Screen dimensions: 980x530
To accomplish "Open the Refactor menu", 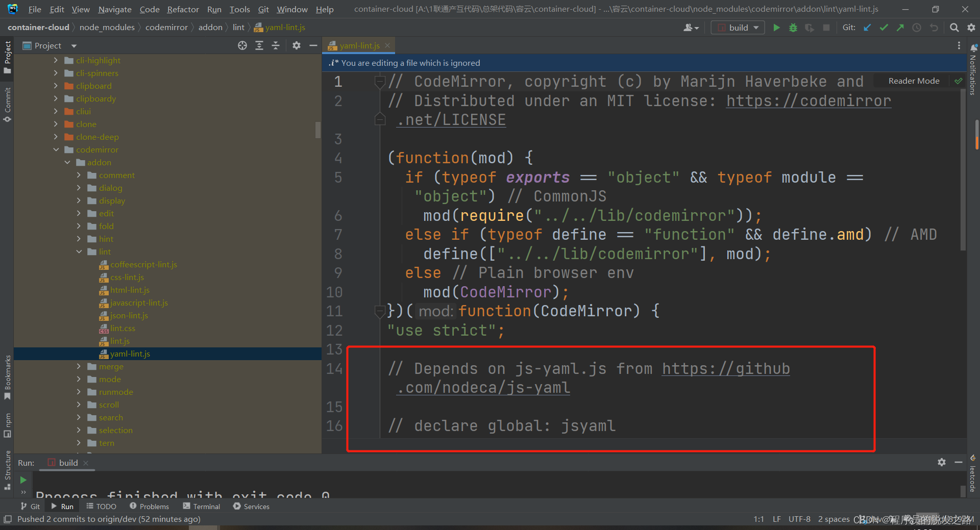I will coord(183,9).
